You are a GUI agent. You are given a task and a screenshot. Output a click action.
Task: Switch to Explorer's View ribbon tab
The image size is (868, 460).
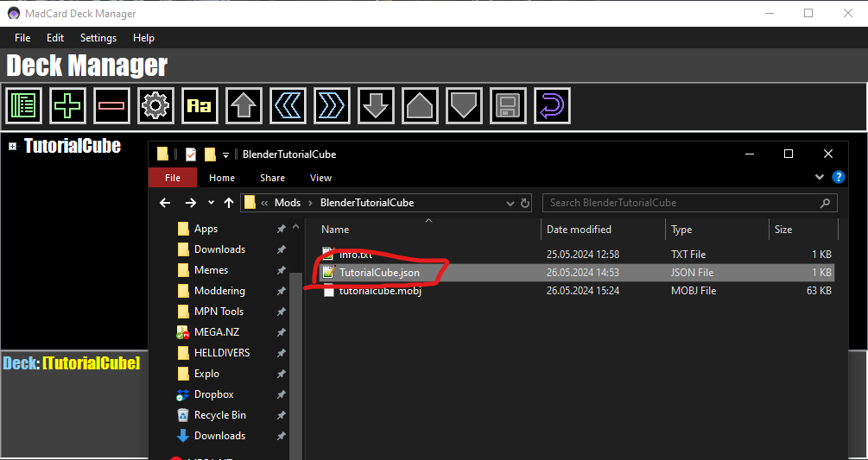click(x=320, y=178)
